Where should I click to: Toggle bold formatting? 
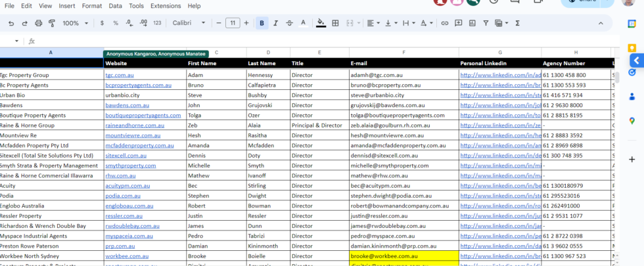[262, 23]
